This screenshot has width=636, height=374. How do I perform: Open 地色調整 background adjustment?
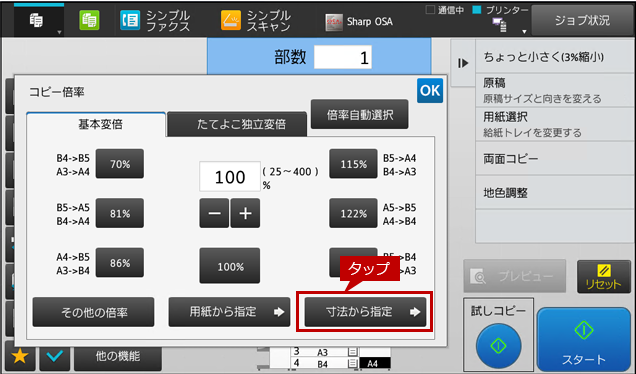pos(554,193)
